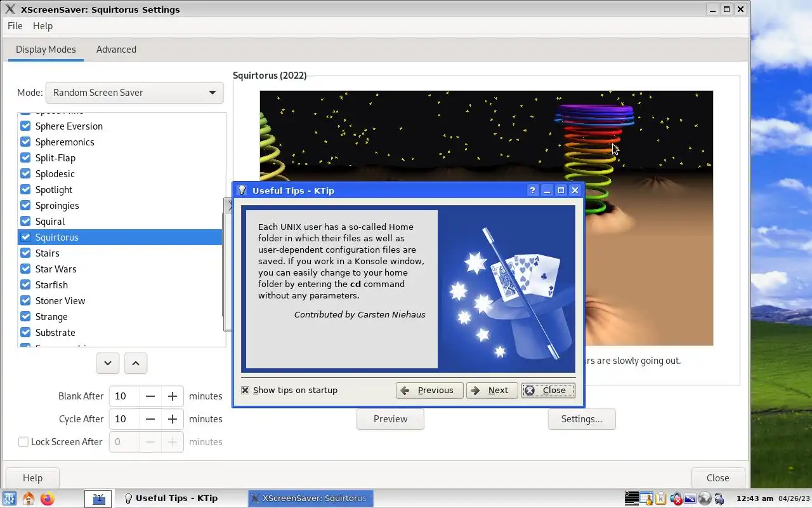Image resolution: width=812 pixels, height=508 pixels.
Task: Show the clock at 12:43 am
Action: pos(756,498)
